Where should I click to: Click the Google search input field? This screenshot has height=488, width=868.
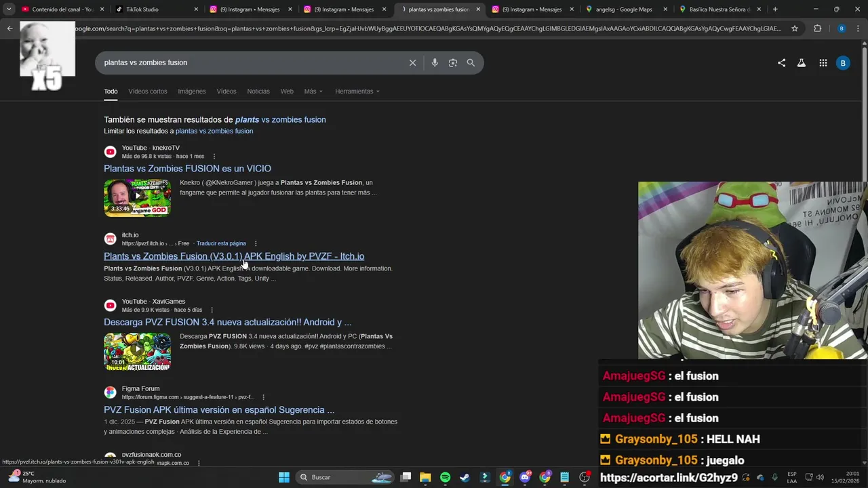[251, 62]
